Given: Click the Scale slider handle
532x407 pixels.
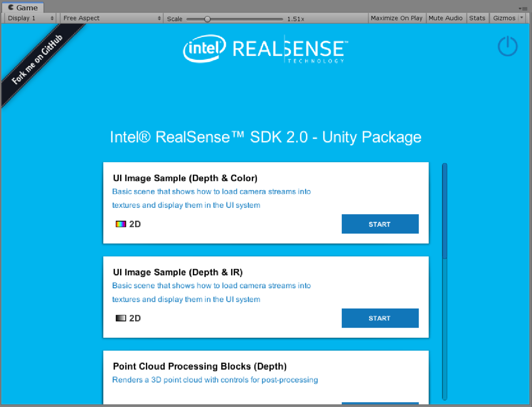Looking at the screenshot, I should (x=207, y=19).
